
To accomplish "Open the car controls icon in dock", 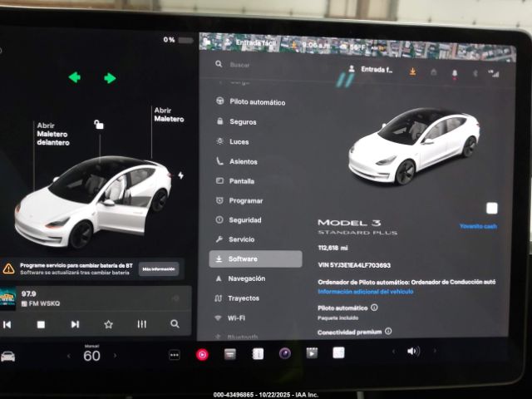I will click(x=7, y=357).
